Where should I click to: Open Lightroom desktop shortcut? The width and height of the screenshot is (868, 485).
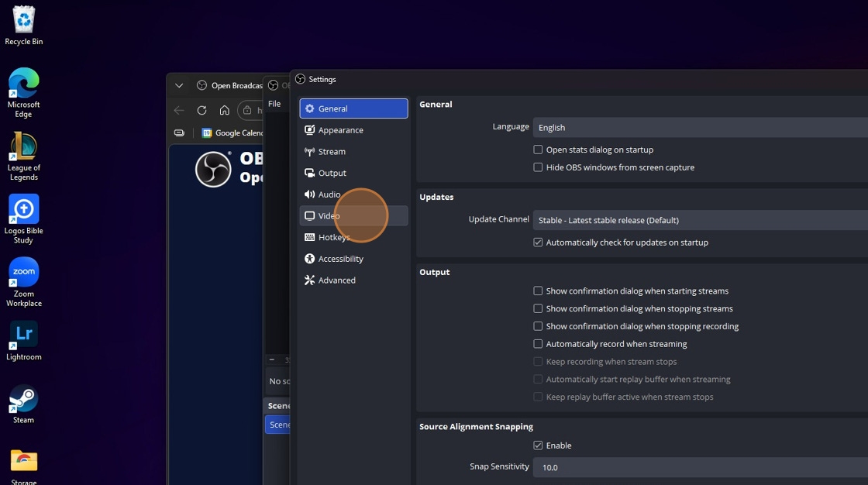(24, 340)
